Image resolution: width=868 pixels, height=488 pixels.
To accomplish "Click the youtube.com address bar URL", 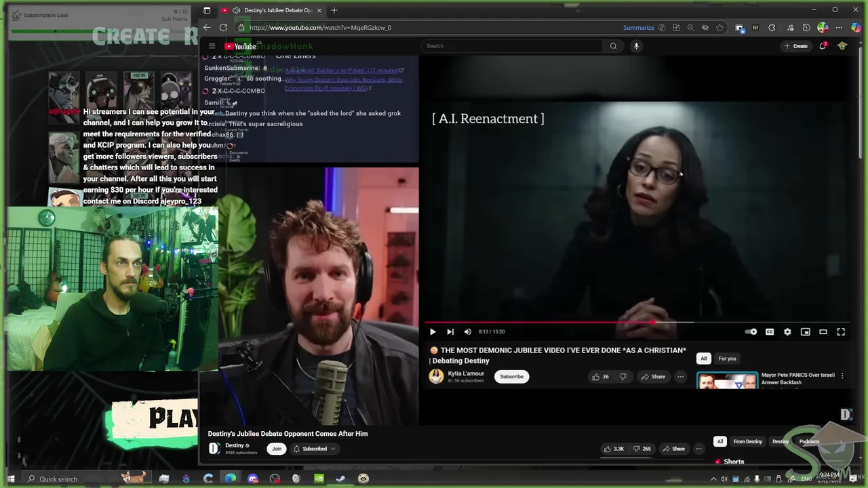I will (x=320, y=28).
